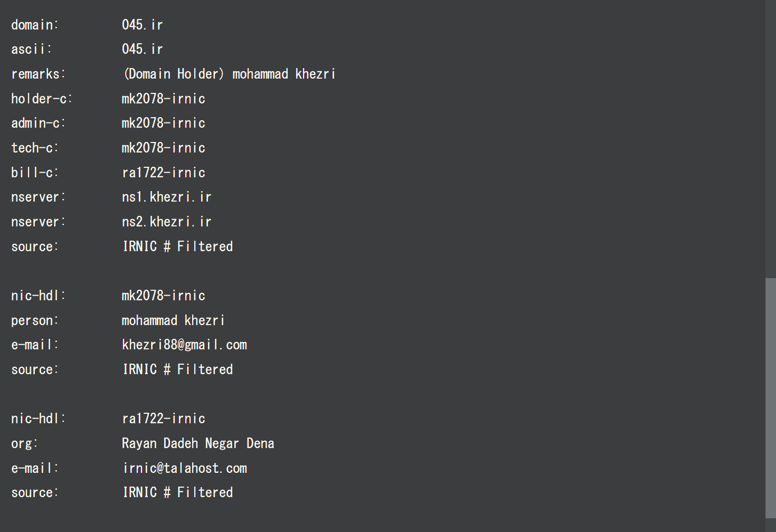776x532 pixels.
Task: Click the second nic-hdl value ra1722-irnic
Action: [x=163, y=419]
